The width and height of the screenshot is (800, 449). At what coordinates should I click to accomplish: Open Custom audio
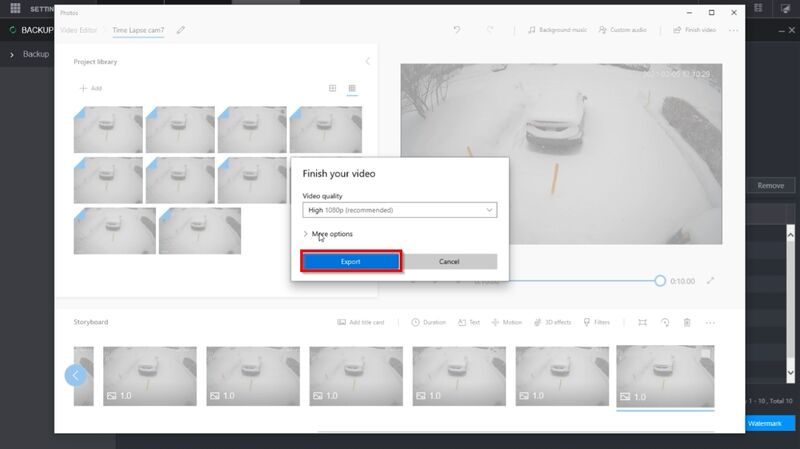click(x=622, y=30)
